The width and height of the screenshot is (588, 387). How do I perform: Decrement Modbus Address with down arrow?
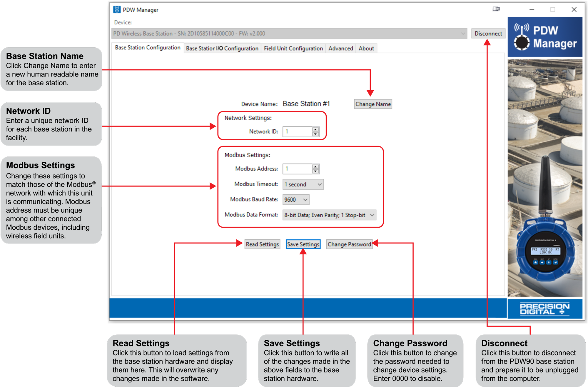pyautogui.click(x=315, y=171)
